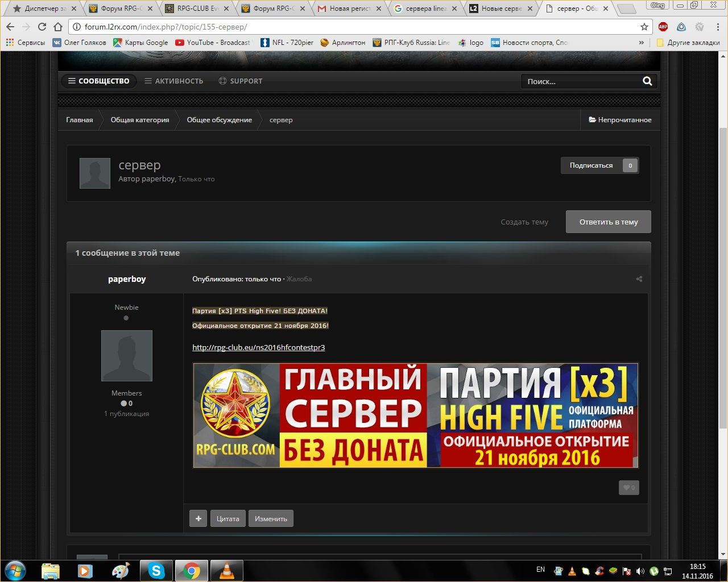Click the Поиск search input field

point(580,81)
